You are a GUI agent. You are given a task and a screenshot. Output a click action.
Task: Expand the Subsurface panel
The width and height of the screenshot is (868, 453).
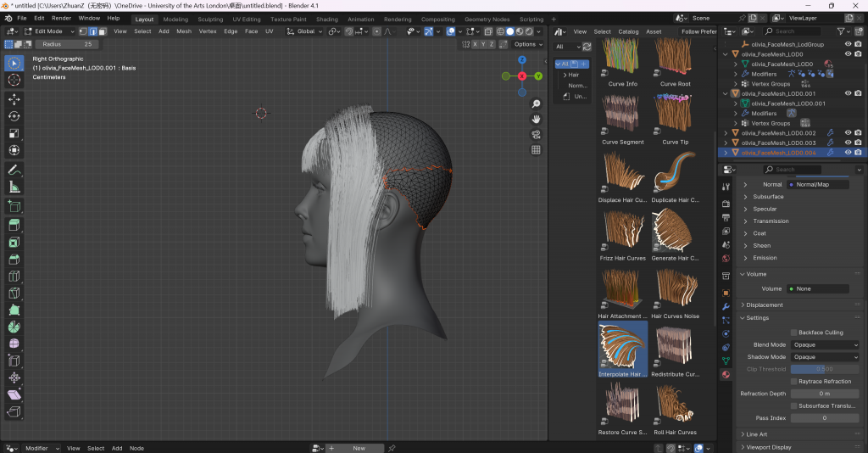tap(768, 197)
